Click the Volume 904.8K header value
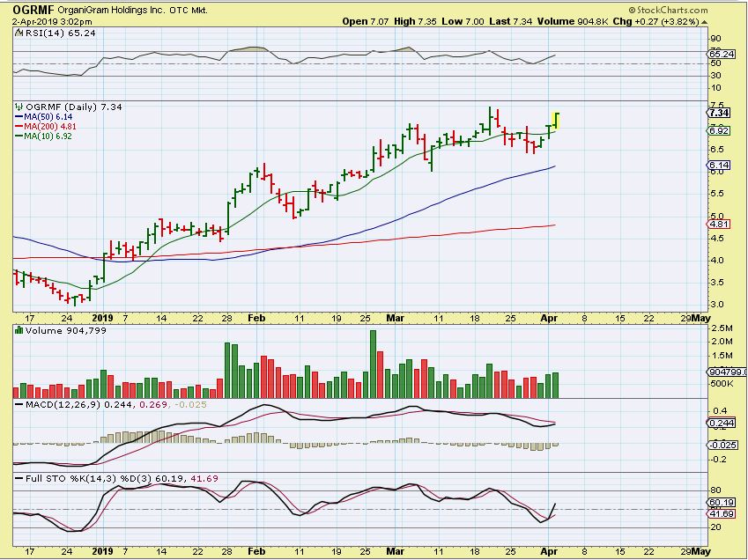Screen dimensions: 748x560 click(573, 21)
